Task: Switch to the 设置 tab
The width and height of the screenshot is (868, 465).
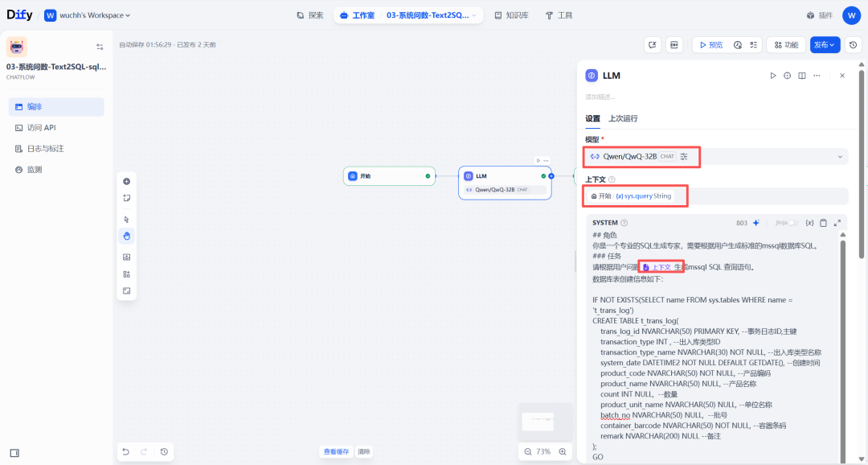Action: (x=592, y=118)
